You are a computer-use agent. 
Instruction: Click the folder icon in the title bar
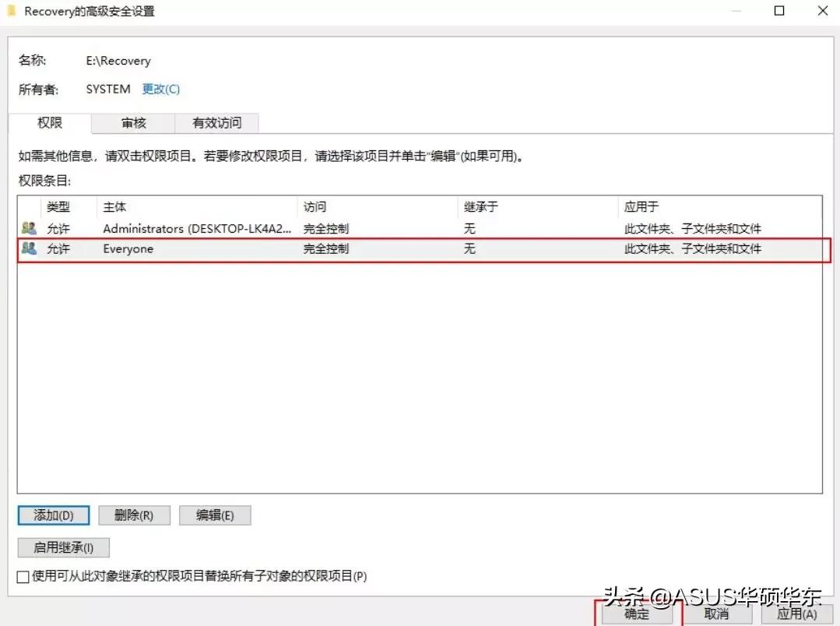(x=12, y=11)
